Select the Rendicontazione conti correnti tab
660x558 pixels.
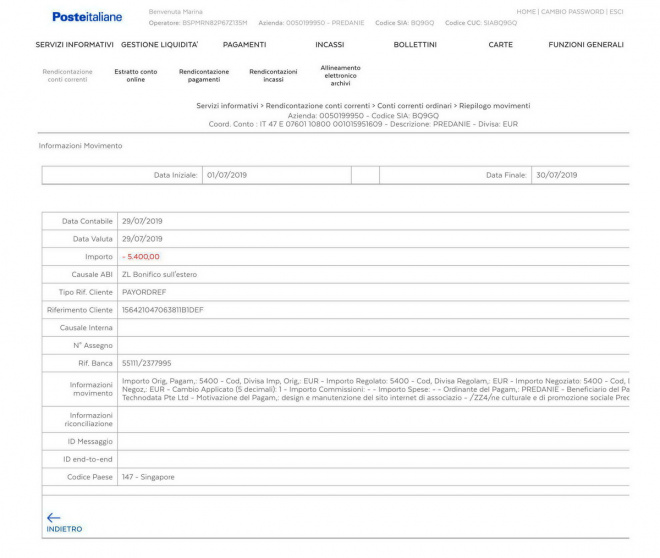click(x=68, y=76)
